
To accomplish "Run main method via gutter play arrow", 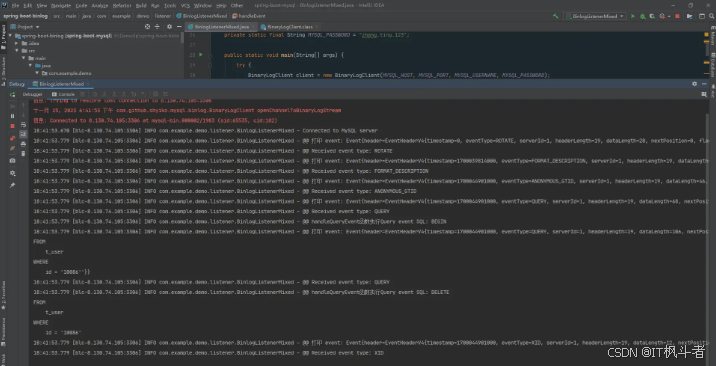I will pyautogui.click(x=200, y=55).
